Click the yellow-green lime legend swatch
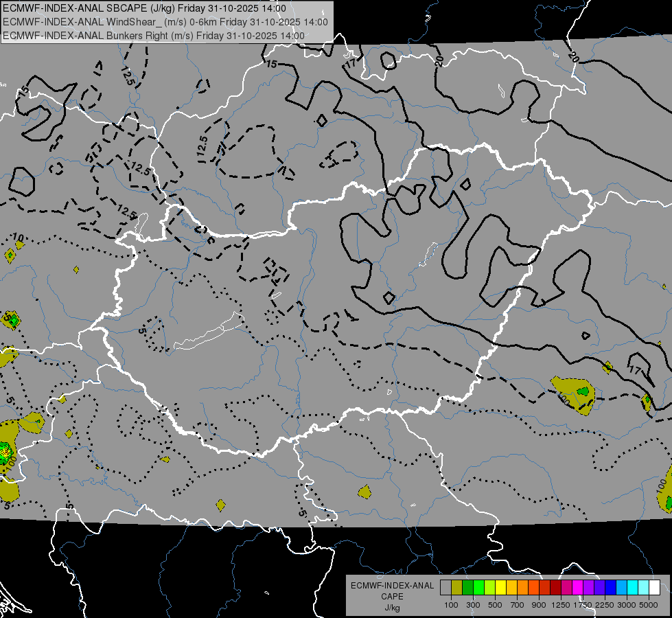Viewport: 672px width, 618px height. click(489, 587)
